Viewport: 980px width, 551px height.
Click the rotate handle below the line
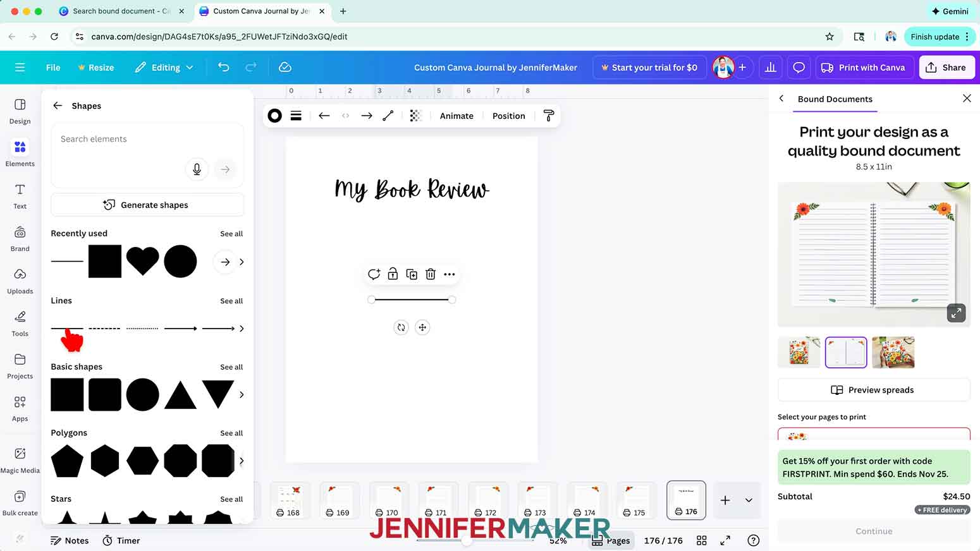(x=401, y=327)
